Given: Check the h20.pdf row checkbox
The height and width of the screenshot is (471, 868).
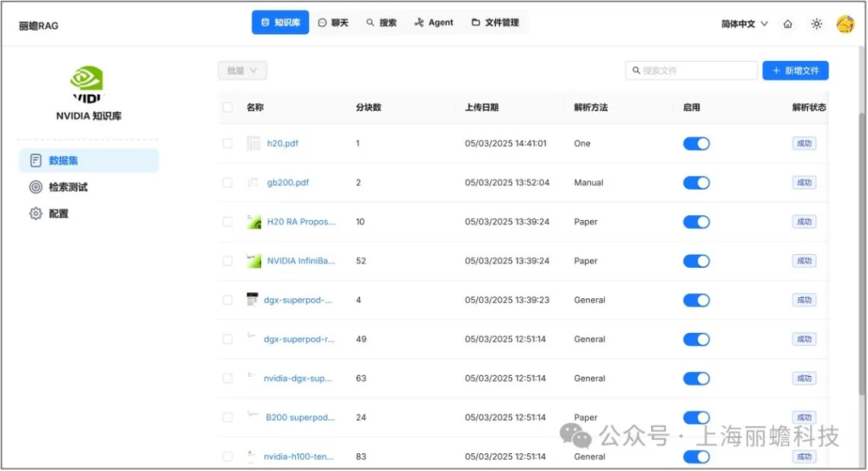Looking at the screenshot, I should click(x=227, y=143).
